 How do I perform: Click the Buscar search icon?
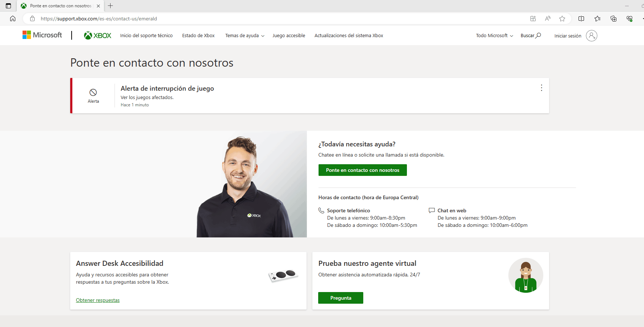538,35
